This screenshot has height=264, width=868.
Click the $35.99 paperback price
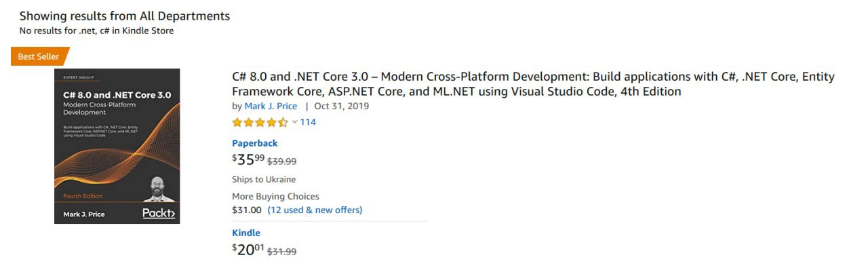(x=248, y=159)
